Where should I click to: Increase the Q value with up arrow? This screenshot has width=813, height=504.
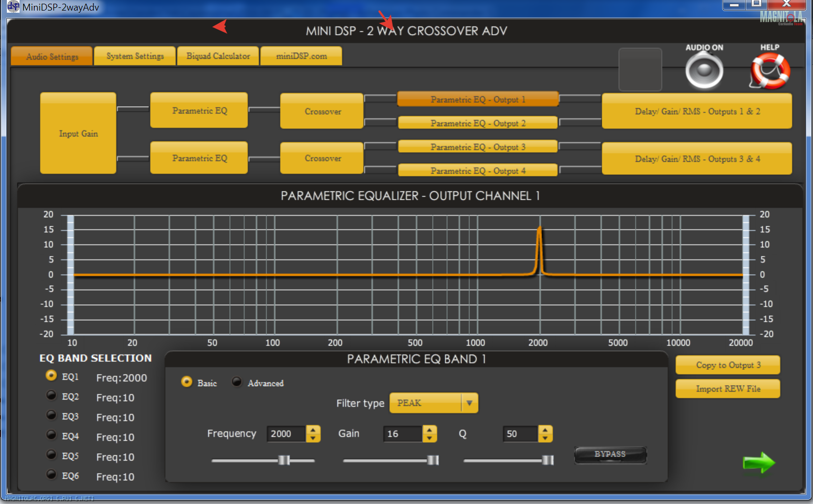coord(545,430)
